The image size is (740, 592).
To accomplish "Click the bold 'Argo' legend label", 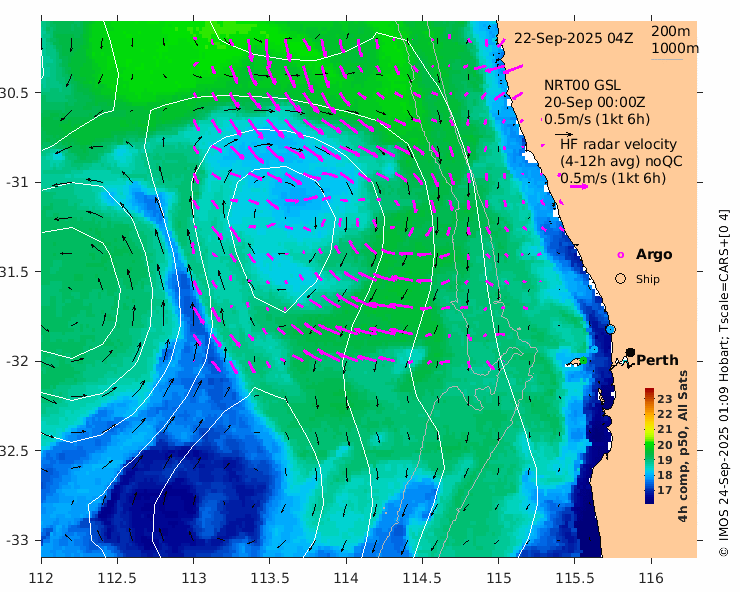I will point(654,254).
